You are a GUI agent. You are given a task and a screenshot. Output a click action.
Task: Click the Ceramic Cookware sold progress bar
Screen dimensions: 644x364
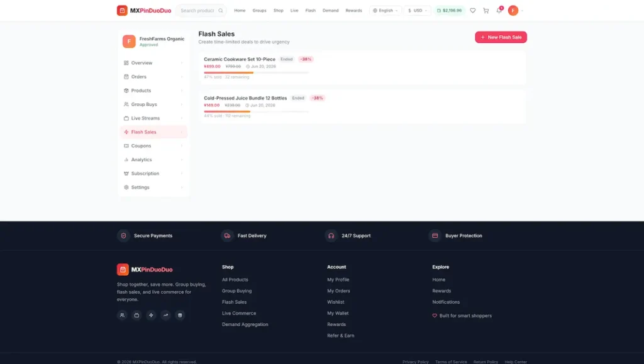(x=256, y=72)
